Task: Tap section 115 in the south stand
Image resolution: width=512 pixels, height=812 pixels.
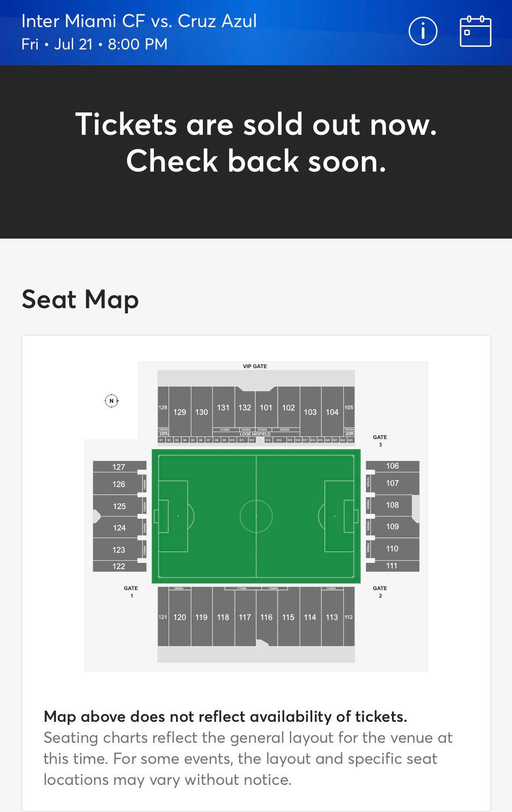Action: [288, 617]
